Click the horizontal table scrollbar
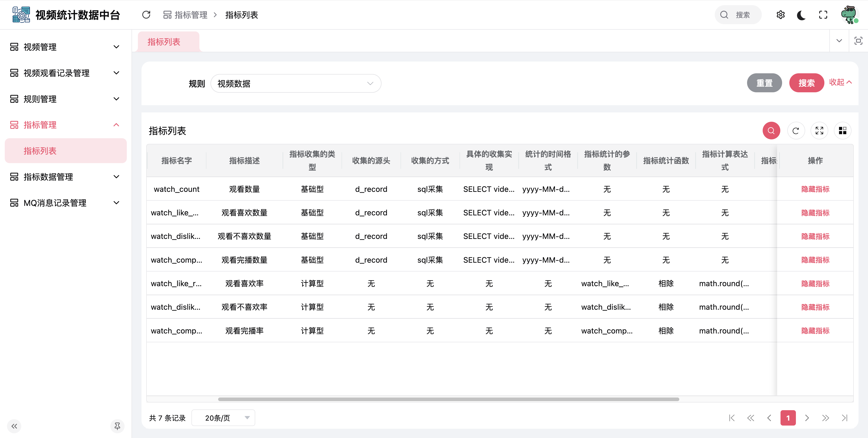This screenshot has width=868, height=438. pyautogui.click(x=448, y=399)
